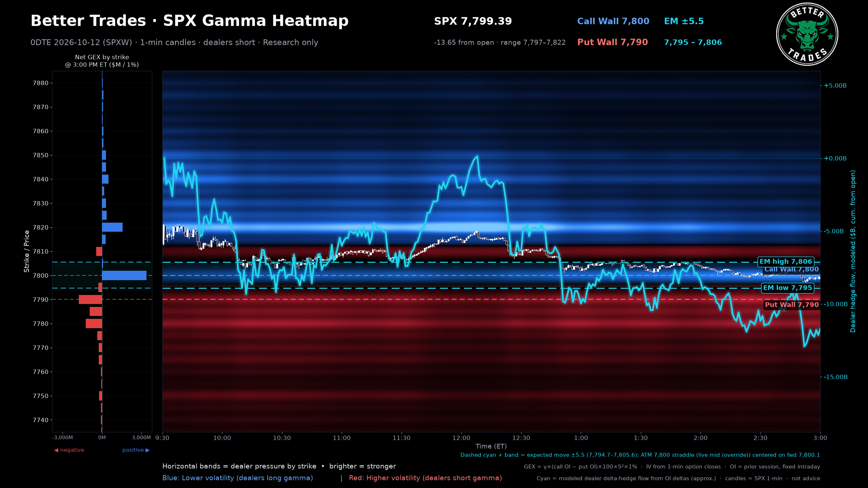Screen dimensions: 868x488
Task: Click the blue 7820 GEX bar
Action: point(112,227)
